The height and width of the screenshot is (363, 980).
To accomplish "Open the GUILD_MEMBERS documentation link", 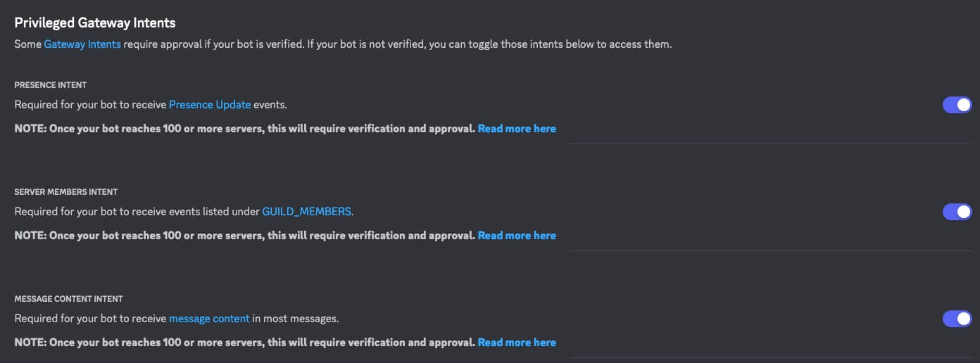I will click(x=306, y=212).
